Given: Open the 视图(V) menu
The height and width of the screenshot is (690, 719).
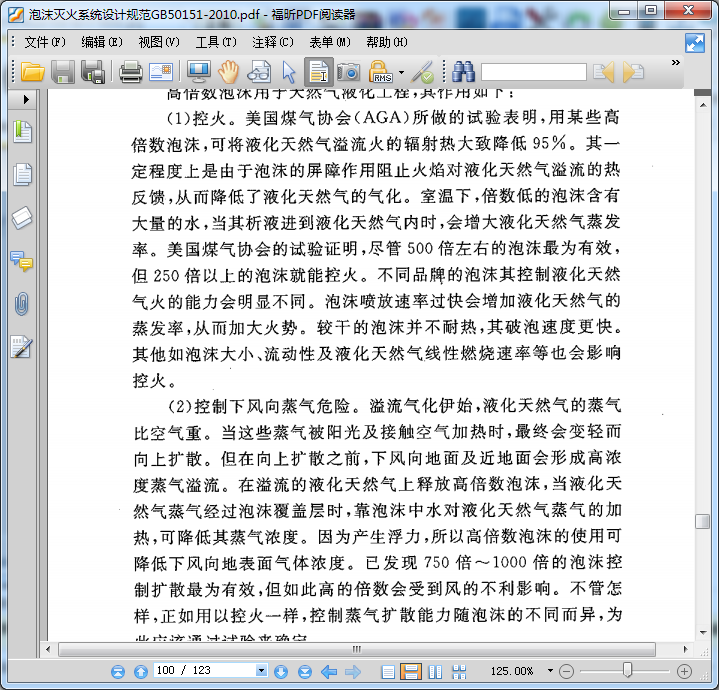Looking at the screenshot, I should pyautogui.click(x=159, y=42).
